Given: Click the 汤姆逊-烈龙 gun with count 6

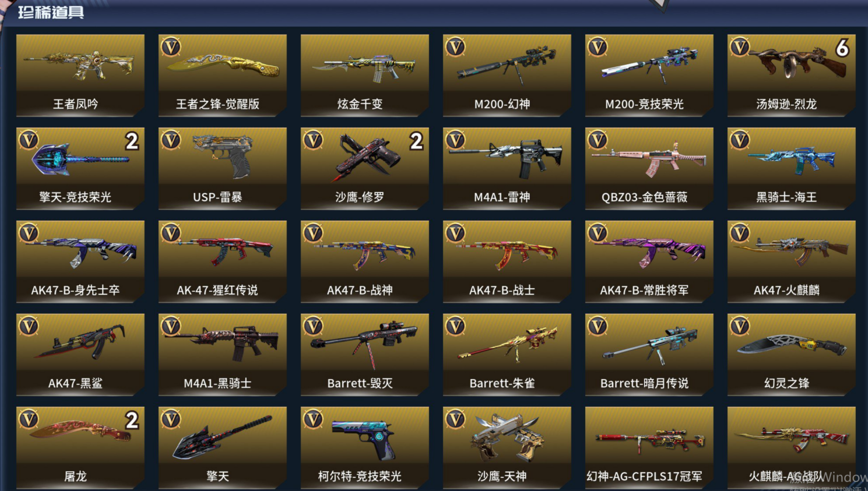Looking at the screenshot, I should [x=791, y=75].
